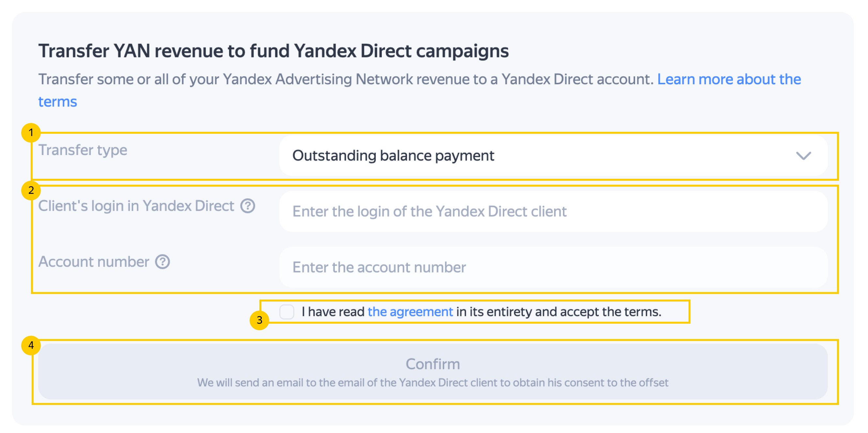Tick the agreement acceptance checkbox

click(287, 312)
